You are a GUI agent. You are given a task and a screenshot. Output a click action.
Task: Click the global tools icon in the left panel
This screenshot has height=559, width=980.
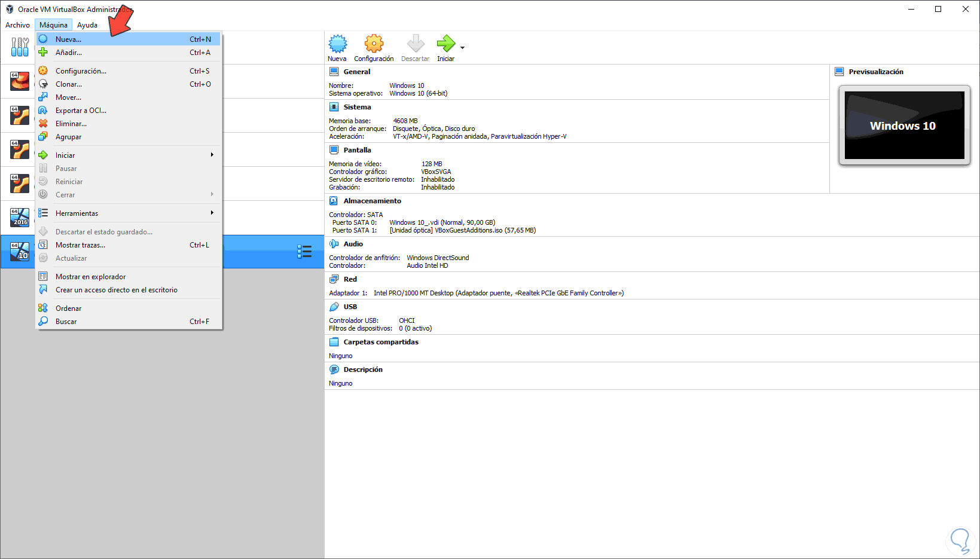pyautogui.click(x=20, y=47)
